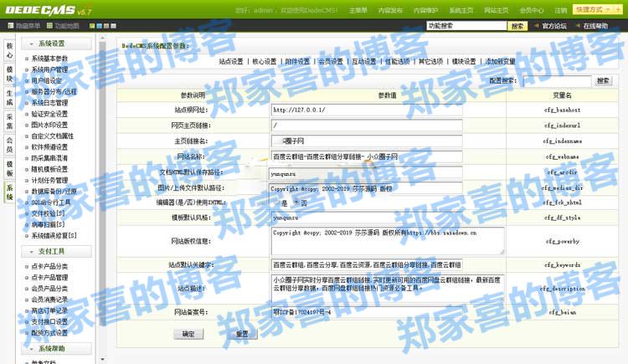Open the 核心 vertical tab
Image resolution: width=628 pixels, height=364 pixels.
coord(9,51)
